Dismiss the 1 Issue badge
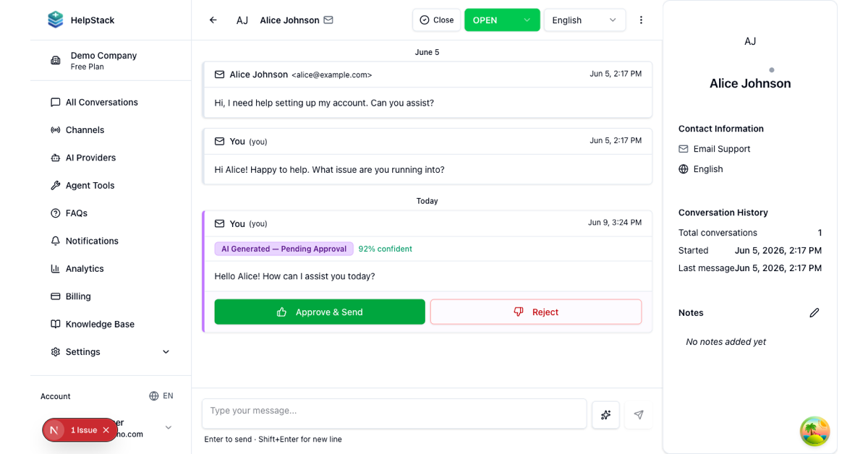Screen dimensions: 868x454 106,430
